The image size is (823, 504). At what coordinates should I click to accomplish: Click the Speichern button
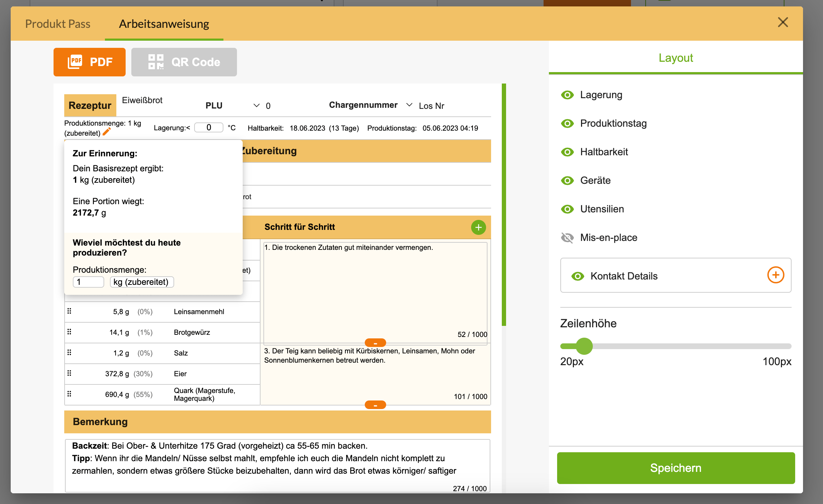pyautogui.click(x=676, y=468)
